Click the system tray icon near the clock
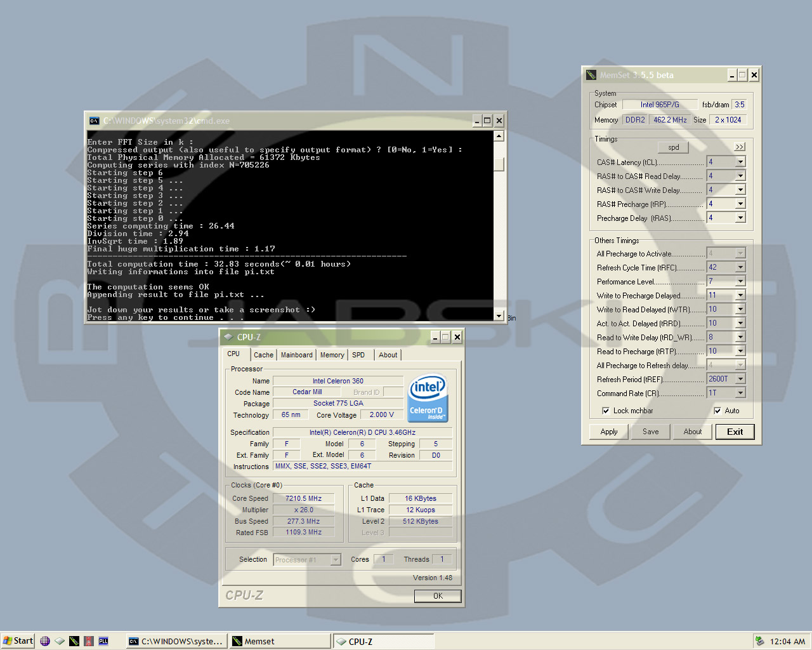 pos(760,641)
